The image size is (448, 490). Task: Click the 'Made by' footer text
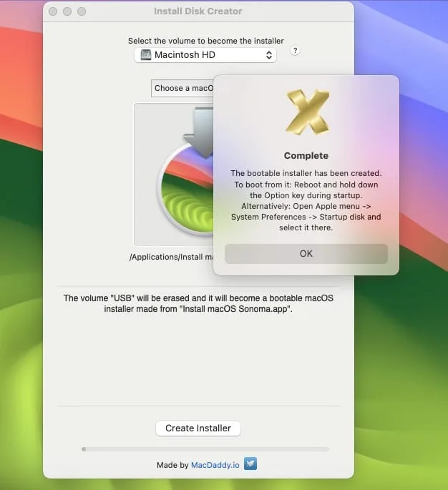[172, 465]
